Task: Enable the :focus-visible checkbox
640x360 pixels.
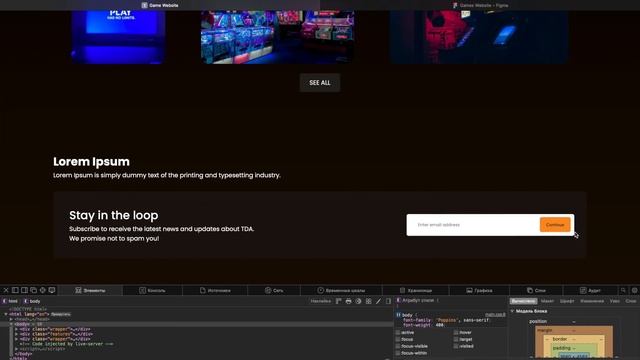Action: [398, 346]
